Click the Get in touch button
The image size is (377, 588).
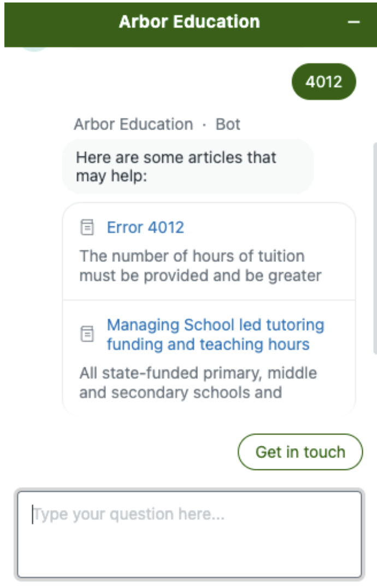[x=300, y=452]
